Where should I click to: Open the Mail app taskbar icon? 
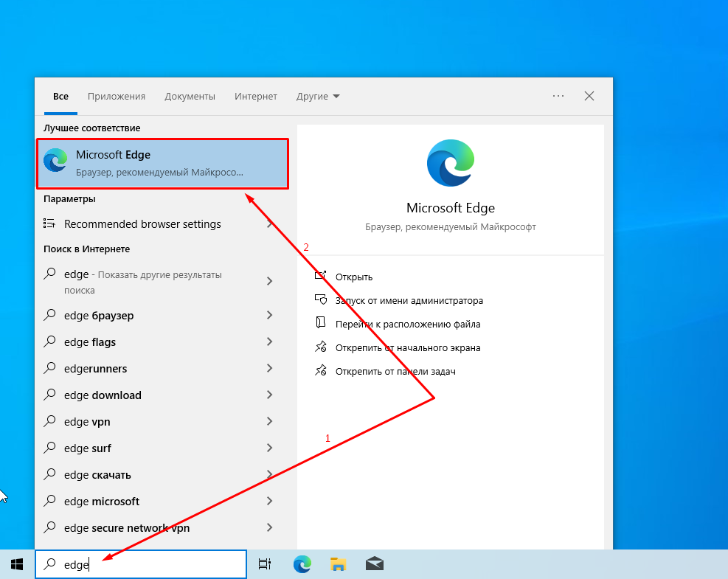(x=375, y=564)
